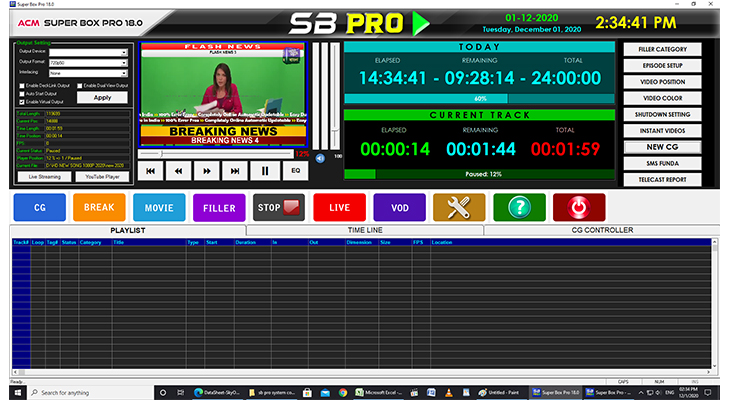Uncheck Enable Virtual Output
The height and width of the screenshot is (400, 730).
[21, 102]
